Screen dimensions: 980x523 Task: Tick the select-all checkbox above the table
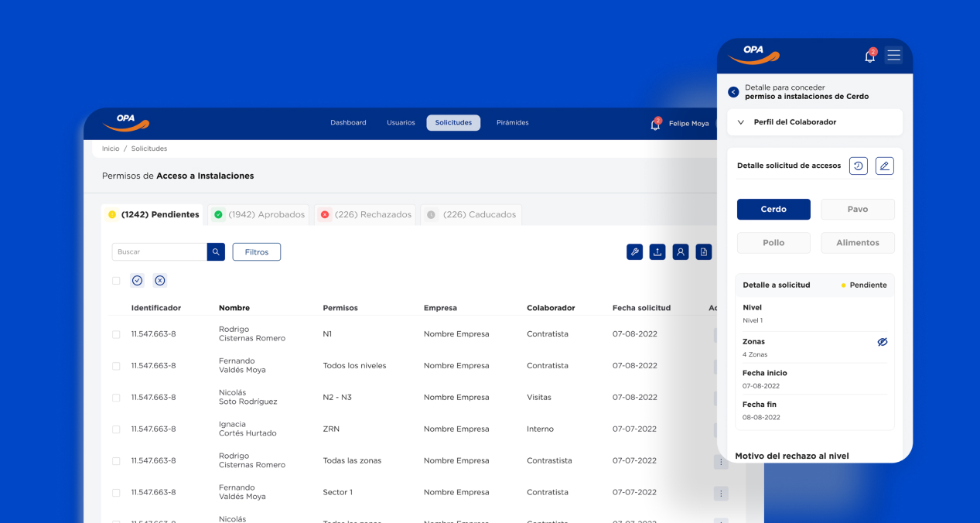(116, 281)
